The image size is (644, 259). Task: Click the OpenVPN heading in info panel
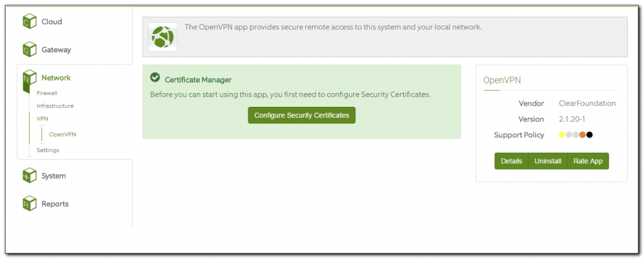[x=502, y=80]
